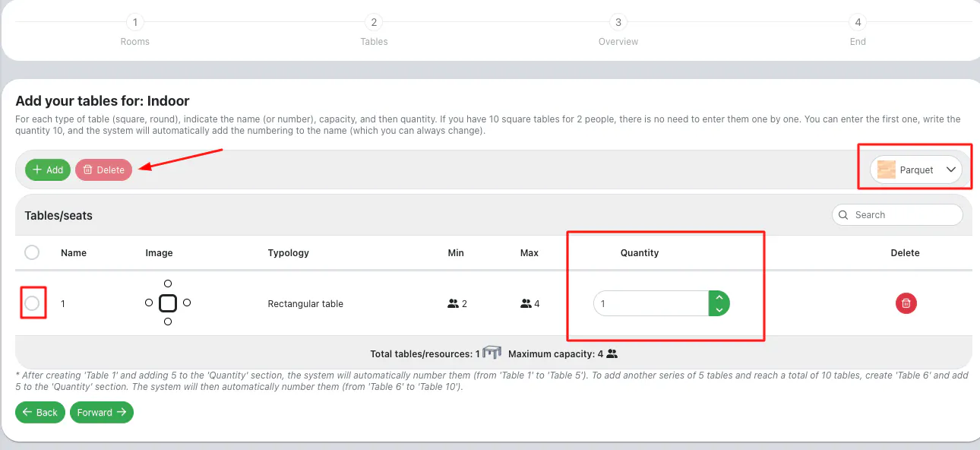Increase quantity with the up arrow
Image resolution: width=980 pixels, height=450 pixels.
[x=719, y=297]
